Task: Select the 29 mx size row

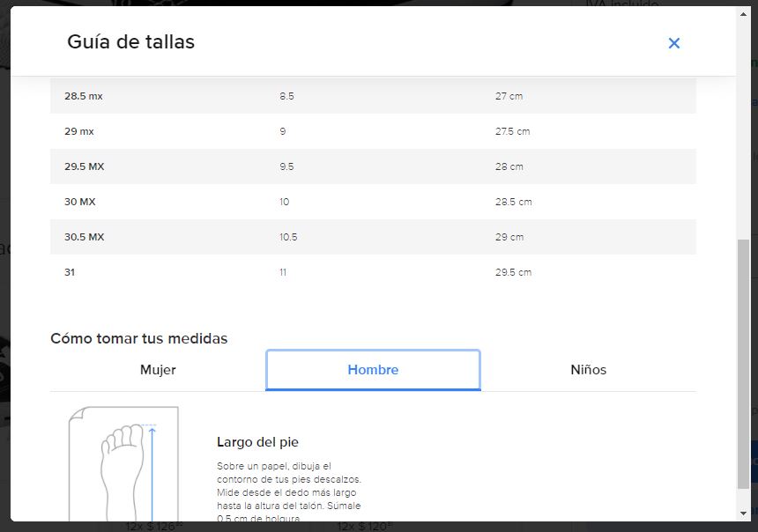Action: point(79,131)
